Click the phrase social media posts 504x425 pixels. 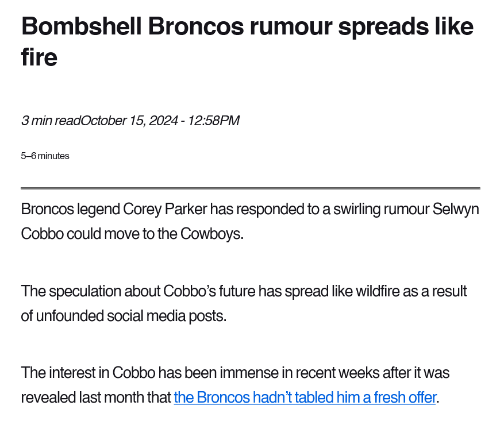click(167, 316)
